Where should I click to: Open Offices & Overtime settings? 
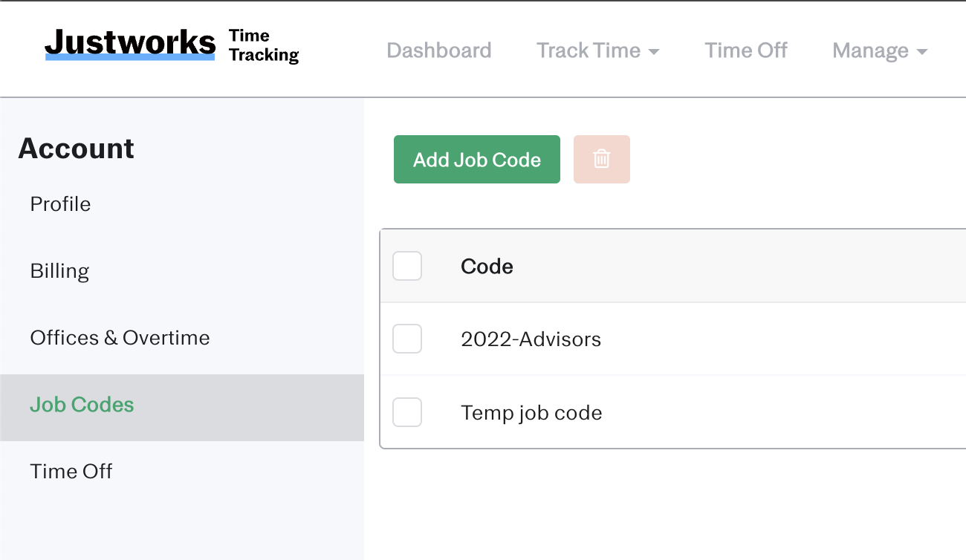coord(120,338)
